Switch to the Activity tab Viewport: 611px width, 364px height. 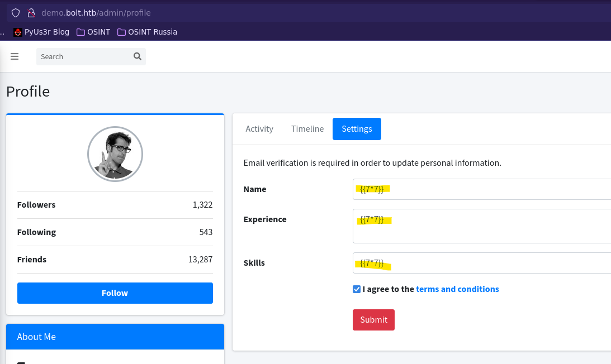259,129
